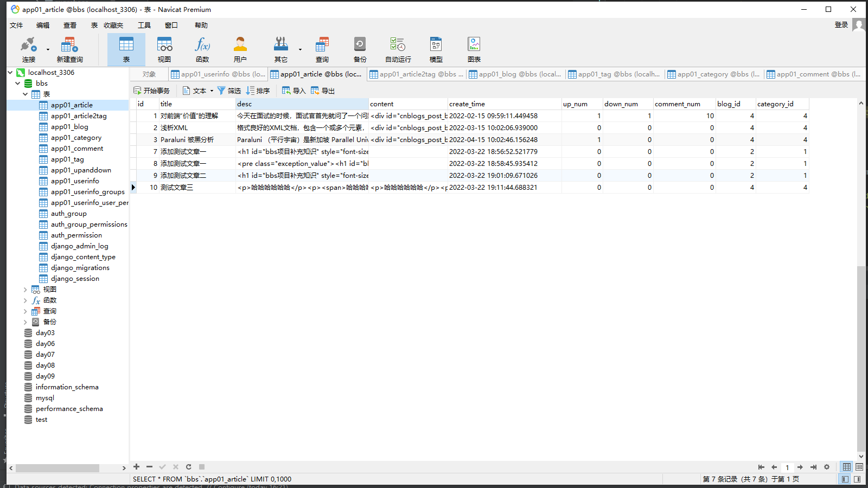Screen dimensions: 868x488
Task: Open the 新建查询 (New Query) tool
Action: click(x=69, y=50)
